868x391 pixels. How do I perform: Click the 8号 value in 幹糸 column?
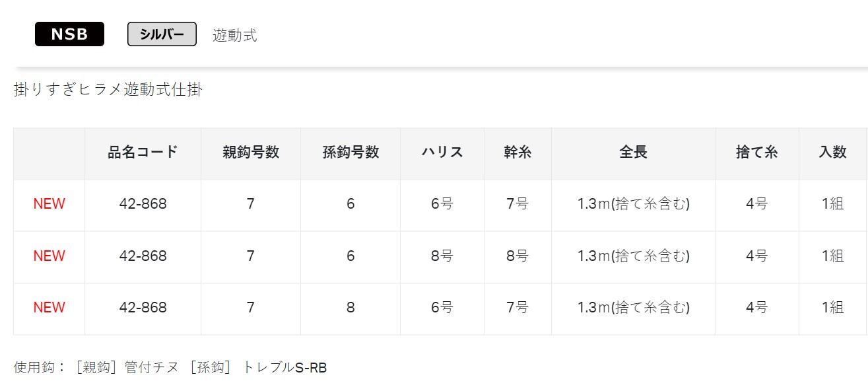click(517, 256)
